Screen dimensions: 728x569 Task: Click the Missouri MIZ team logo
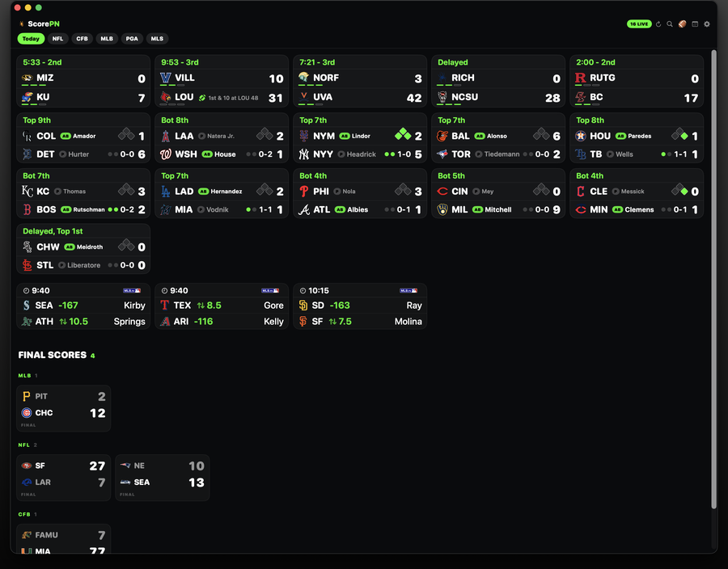(27, 78)
